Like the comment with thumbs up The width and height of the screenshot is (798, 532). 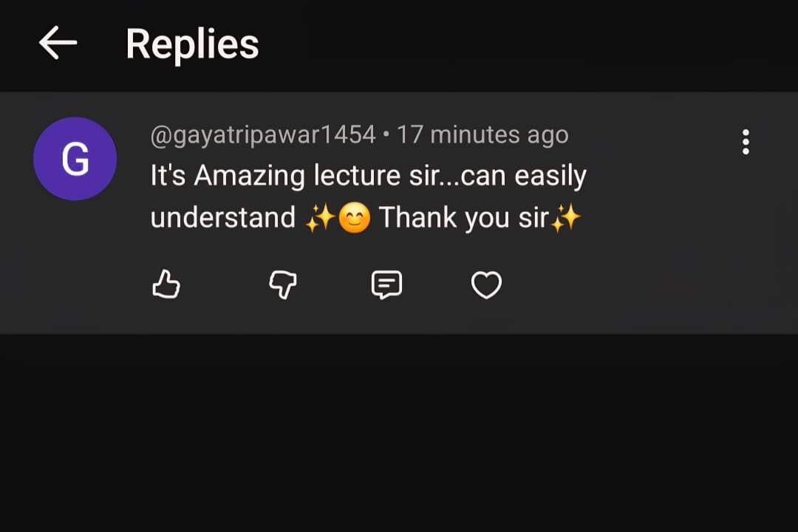coord(166,284)
